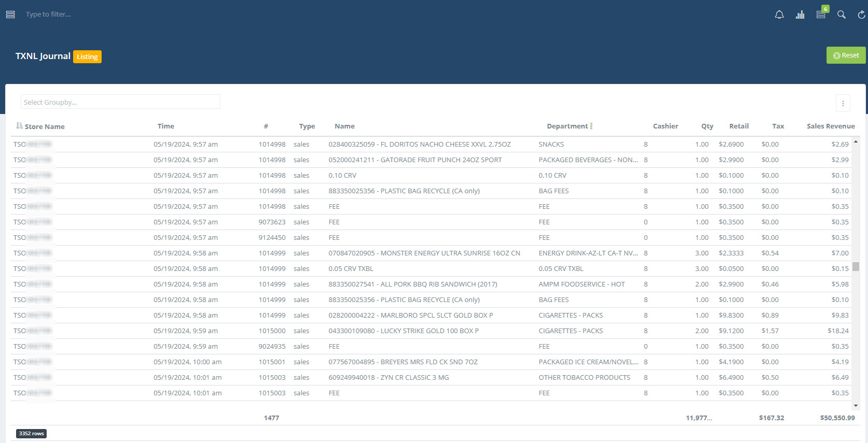Click the refresh icon in header

(x=862, y=15)
